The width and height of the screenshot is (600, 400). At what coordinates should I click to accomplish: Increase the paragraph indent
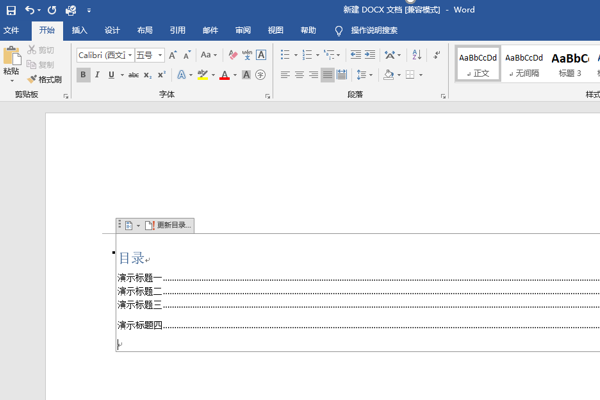370,55
